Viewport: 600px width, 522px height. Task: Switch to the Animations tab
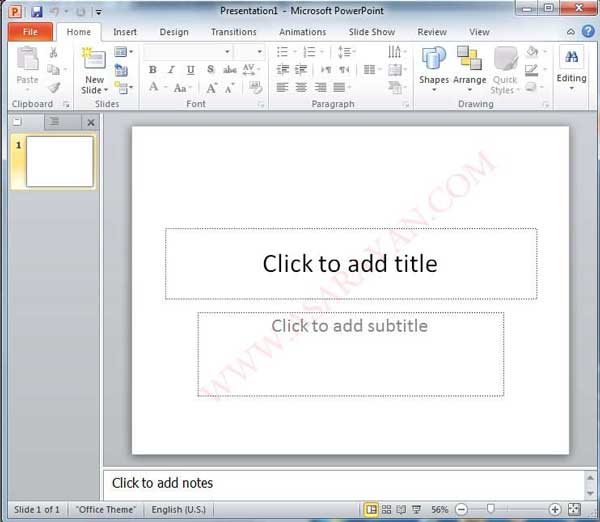pyautogui.click(x=302, y=32)
